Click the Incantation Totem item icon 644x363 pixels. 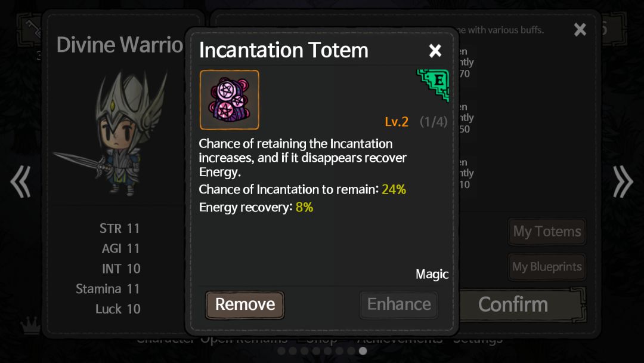(x=230, y=100)
